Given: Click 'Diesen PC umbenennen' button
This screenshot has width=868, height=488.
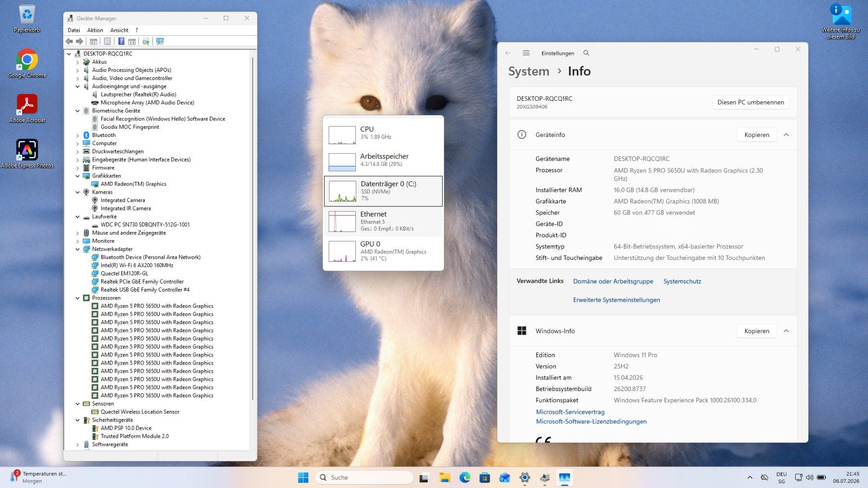Looking at the screenshot, I should [x=750, y=102].
